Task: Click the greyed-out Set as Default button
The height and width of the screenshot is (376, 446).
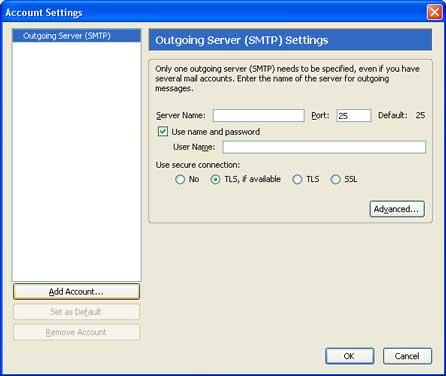Action: pyautogui.click(x=76, y=312)
